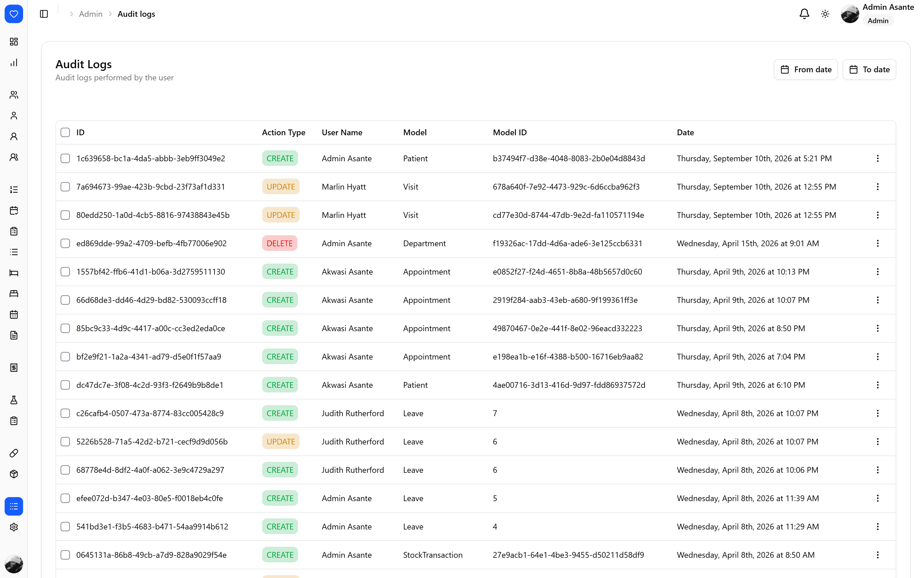The image size is (924, 578).
Task: Click the 'Department' model cell
Action: click(424, 244)
